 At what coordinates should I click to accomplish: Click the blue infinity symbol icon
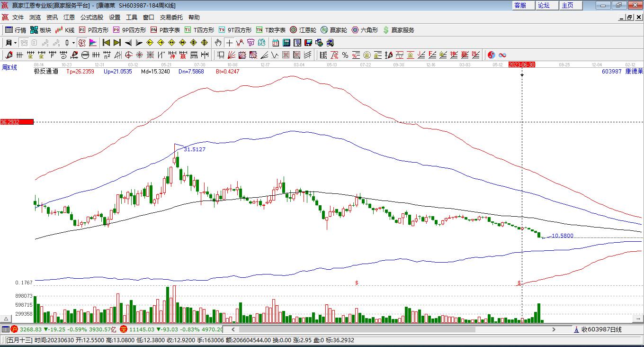coord(502,55)
